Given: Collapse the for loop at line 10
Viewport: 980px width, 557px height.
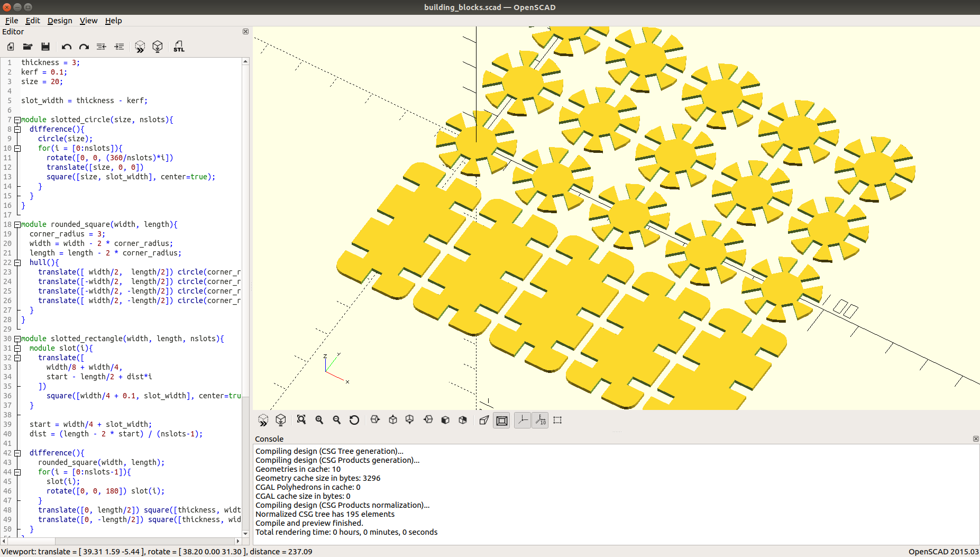Looking at the screenshot, I should coord(17,148).
